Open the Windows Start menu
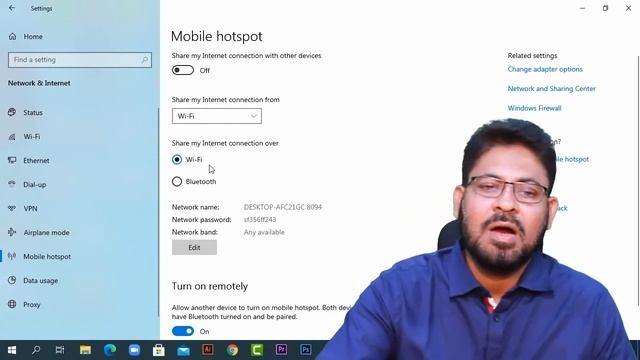Screen dimensions: 640x360 coord(12,350)
